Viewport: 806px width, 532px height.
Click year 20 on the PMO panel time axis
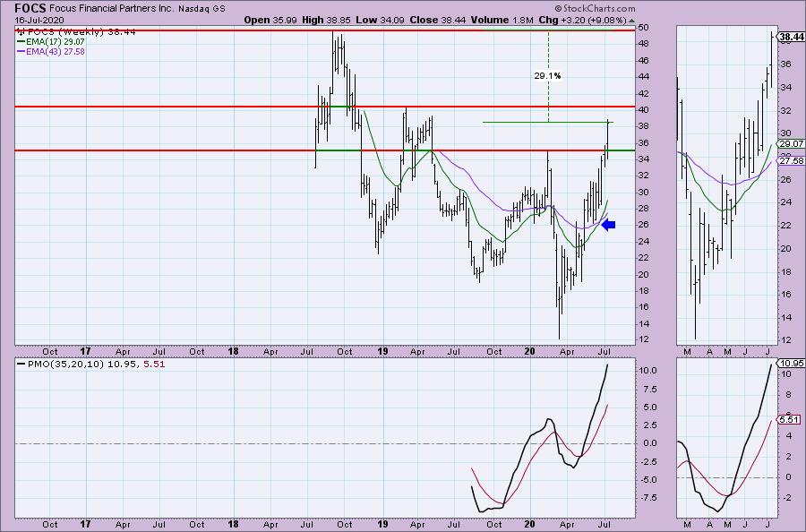click(x=530, y=524)
